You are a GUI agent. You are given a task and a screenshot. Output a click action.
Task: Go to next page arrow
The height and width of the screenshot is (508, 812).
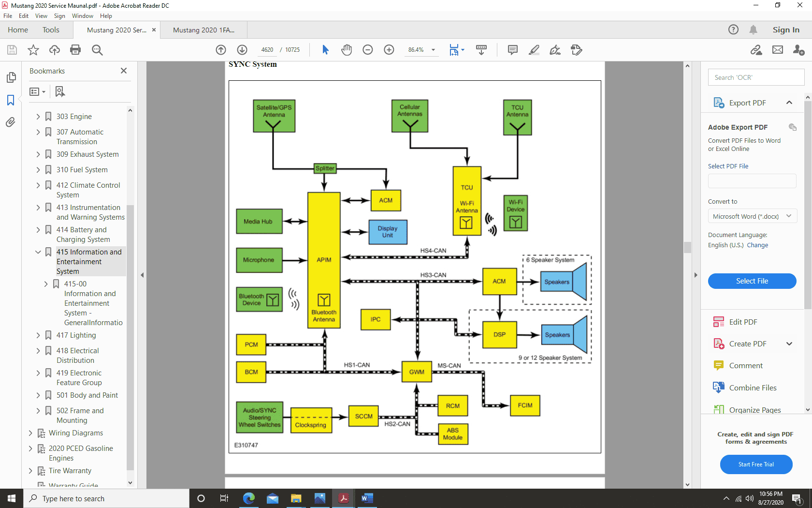(x=242, y=50)
